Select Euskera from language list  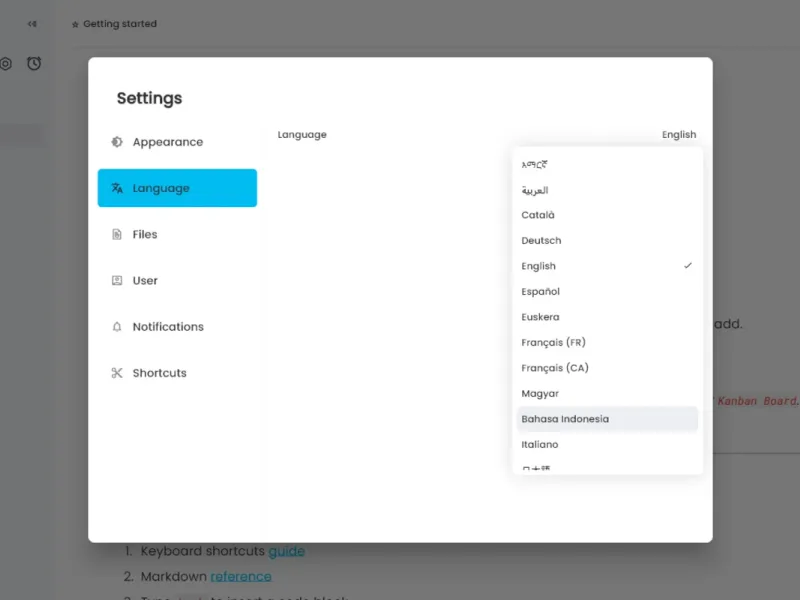pyautogui.click(x=607, y=317)
